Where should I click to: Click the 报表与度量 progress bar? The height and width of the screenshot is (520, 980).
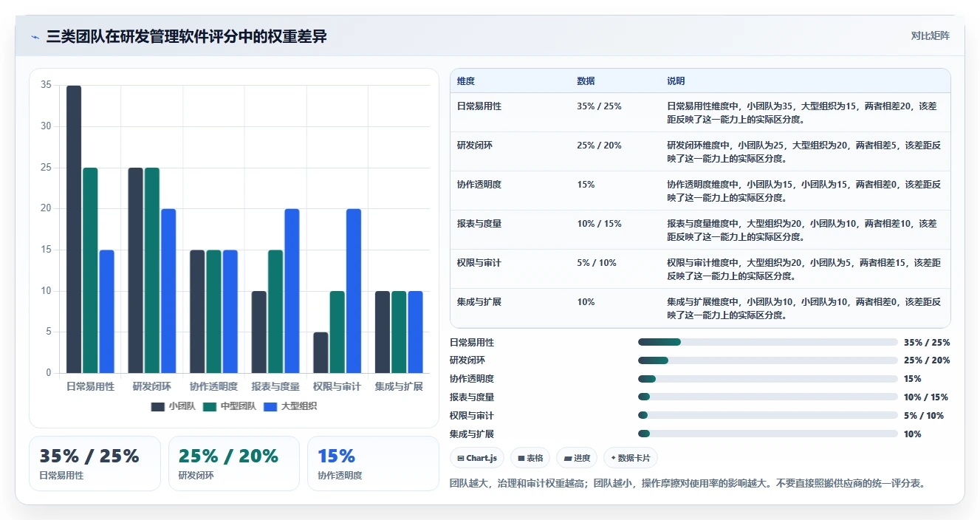coord(767,397)
